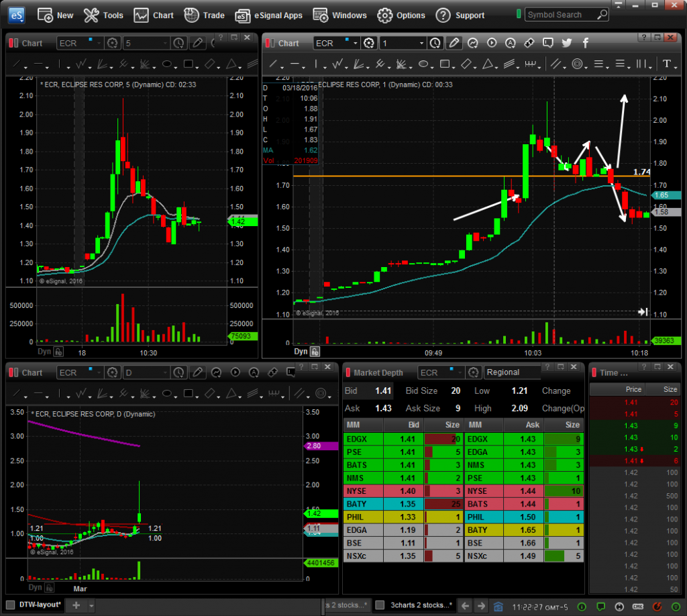Select the trend line tool in 1-min chart

[x=273, y=64]
